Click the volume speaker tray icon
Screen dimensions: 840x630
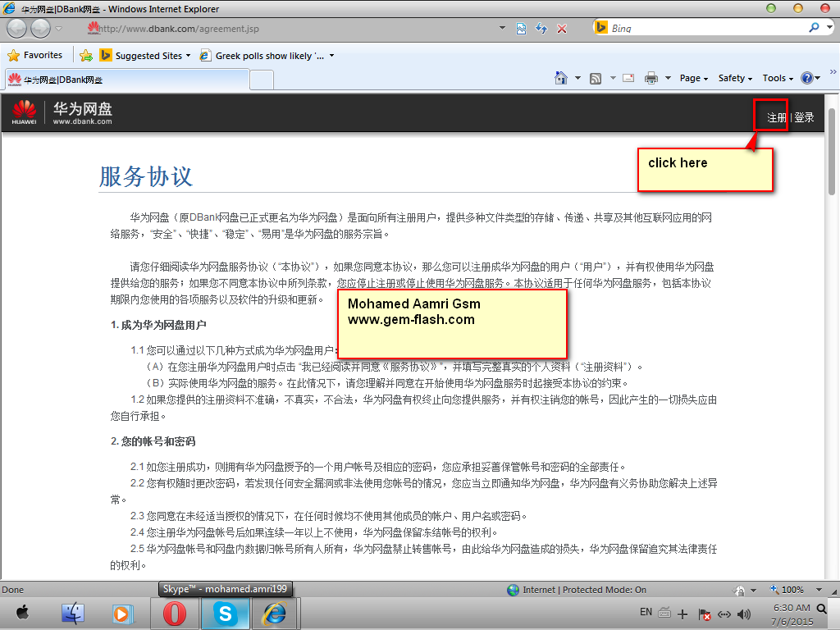744,614
